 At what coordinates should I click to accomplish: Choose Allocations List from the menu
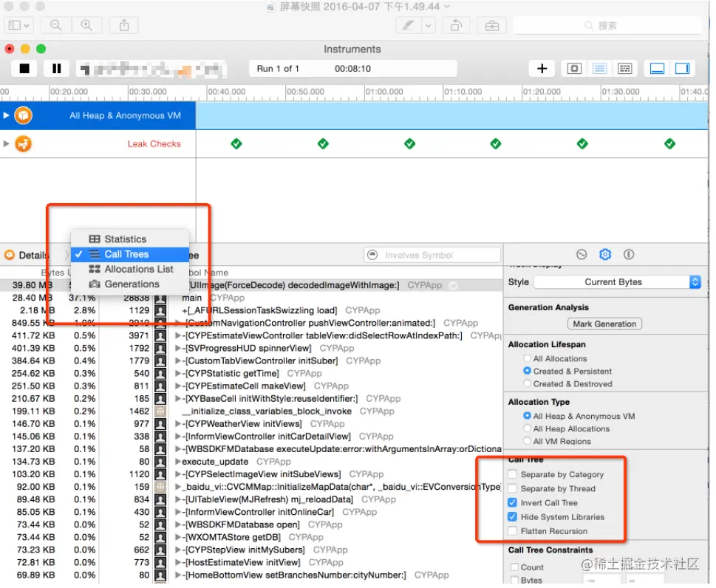tap(130, 270)
